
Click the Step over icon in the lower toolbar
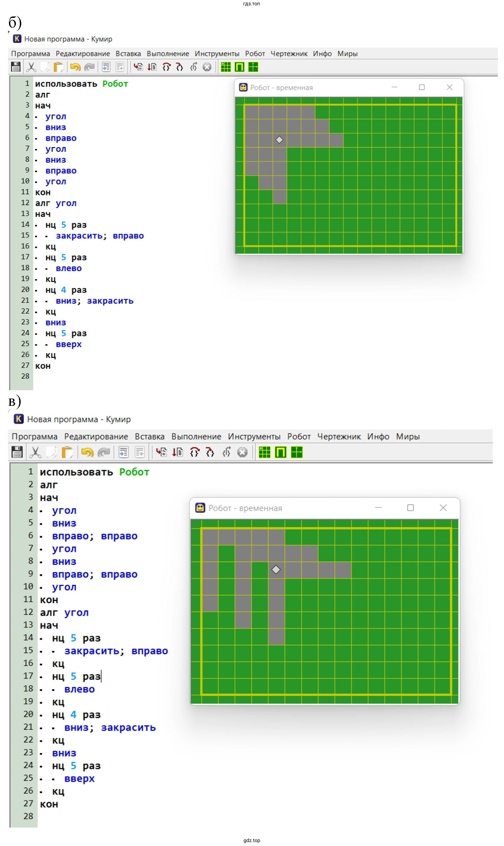[x=194, y=452]
